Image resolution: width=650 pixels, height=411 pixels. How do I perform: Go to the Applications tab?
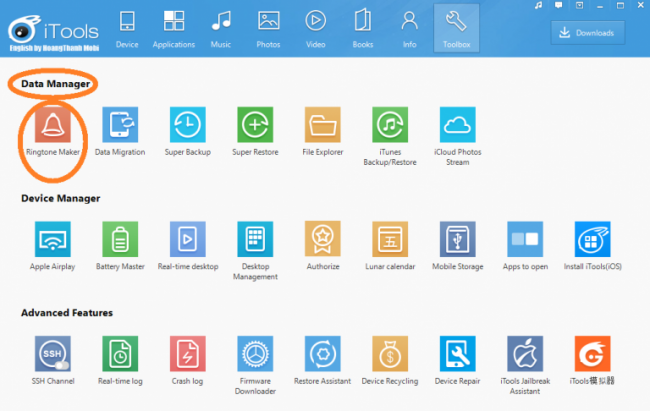174,29
